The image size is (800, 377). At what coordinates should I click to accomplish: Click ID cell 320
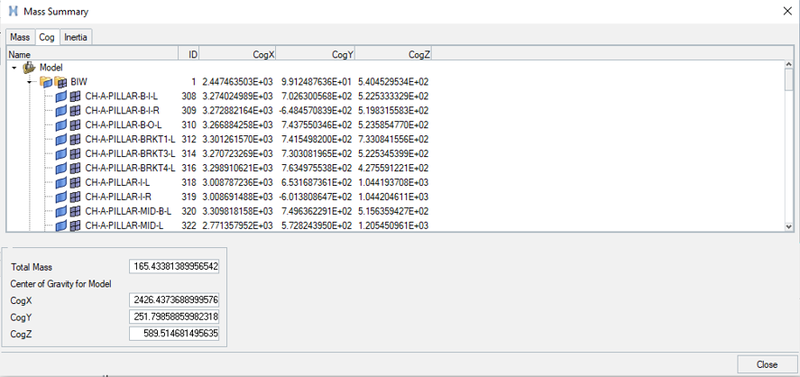click(x=189, y=211)
